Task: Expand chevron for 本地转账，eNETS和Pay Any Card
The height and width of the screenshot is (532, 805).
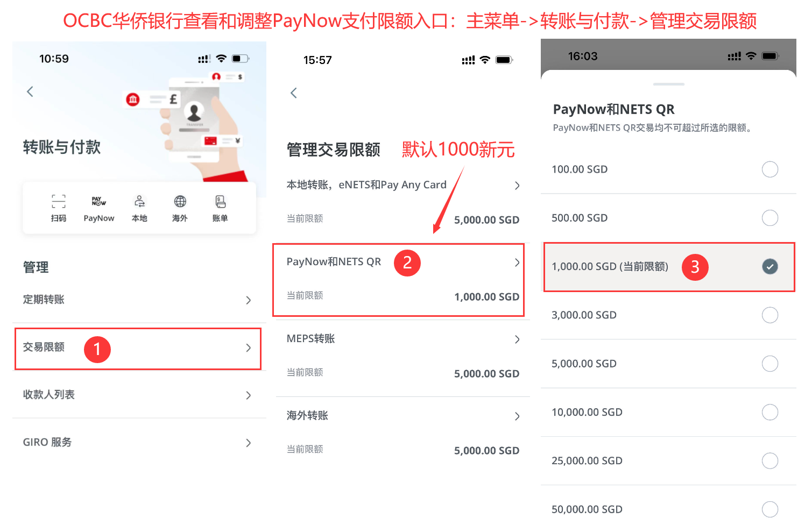Action: click(x=517, y=186)
